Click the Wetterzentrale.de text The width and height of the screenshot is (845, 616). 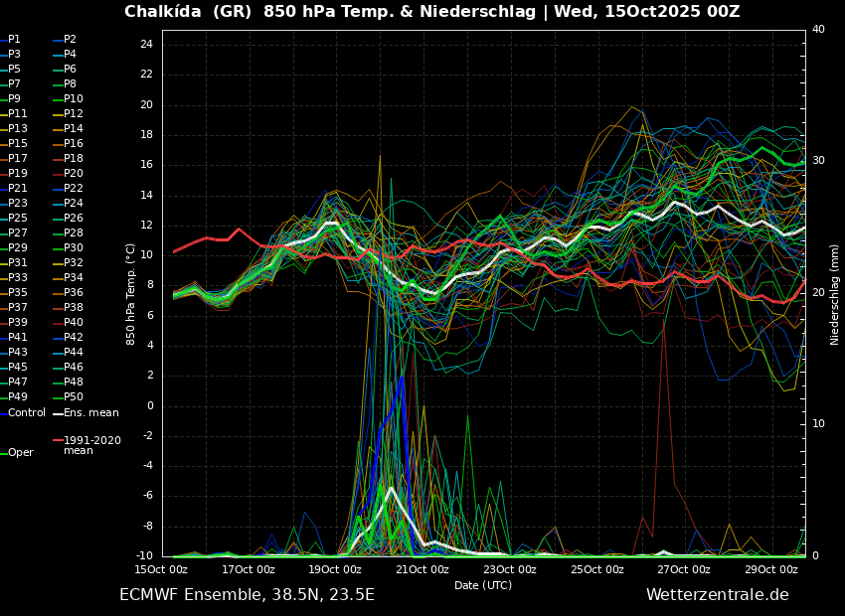(x=717, y=595)
